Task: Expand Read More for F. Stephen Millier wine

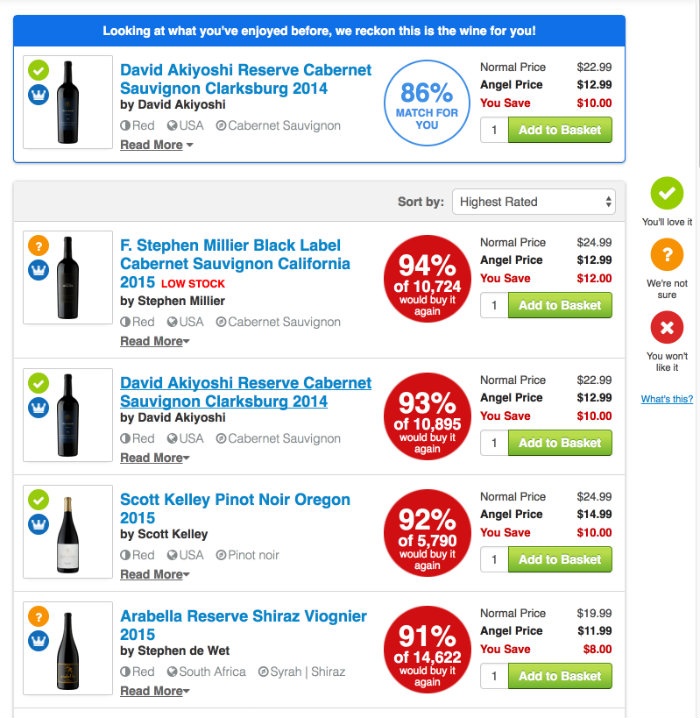Action: pyautogui.click(x=154, y=342)
